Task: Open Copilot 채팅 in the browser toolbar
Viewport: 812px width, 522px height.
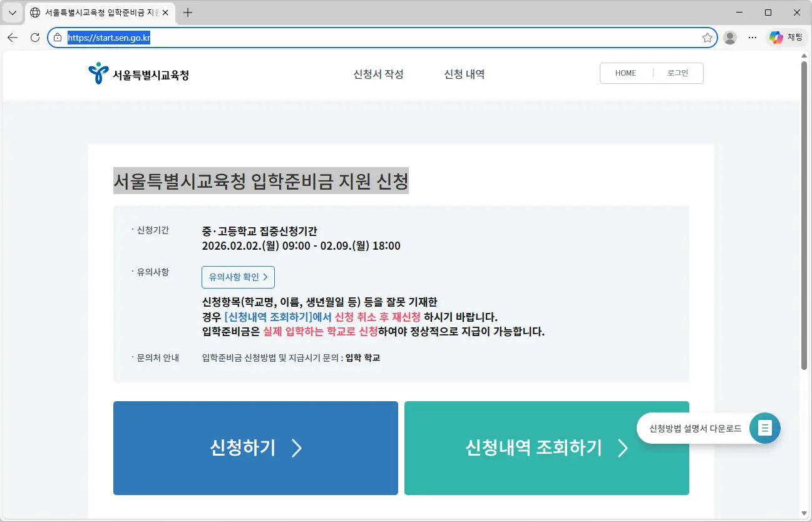Action: point(786,37)
